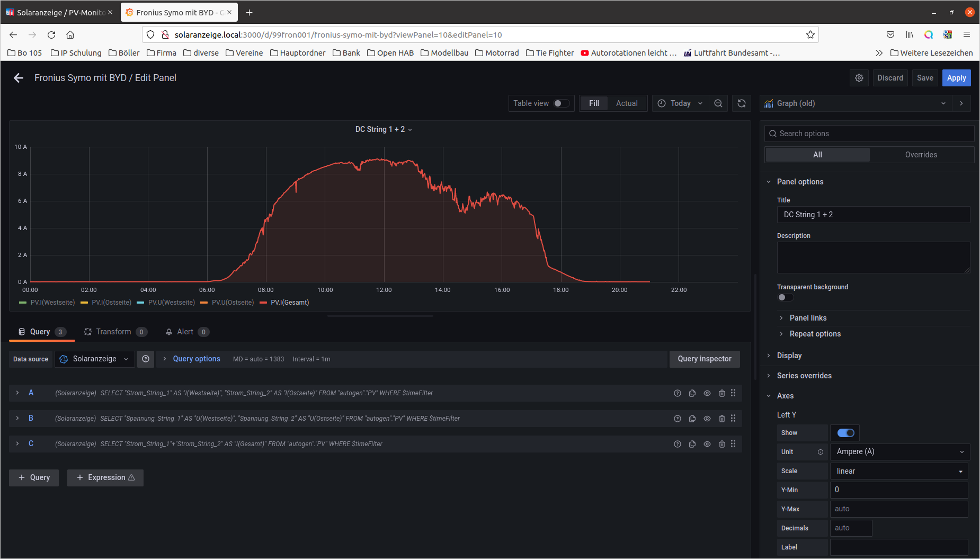Click the Y-Max input field
The width and height of the screenshot is (980, 559).
click(898, 509)
